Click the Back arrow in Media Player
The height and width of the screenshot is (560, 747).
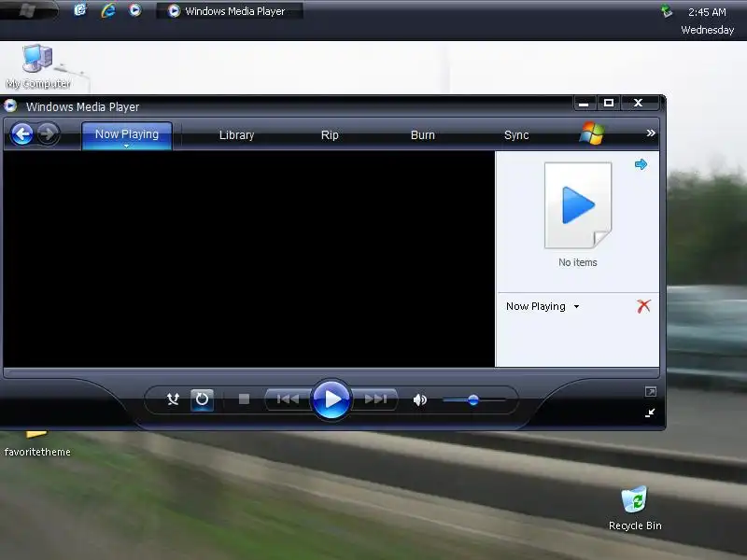tap(21, 133)
